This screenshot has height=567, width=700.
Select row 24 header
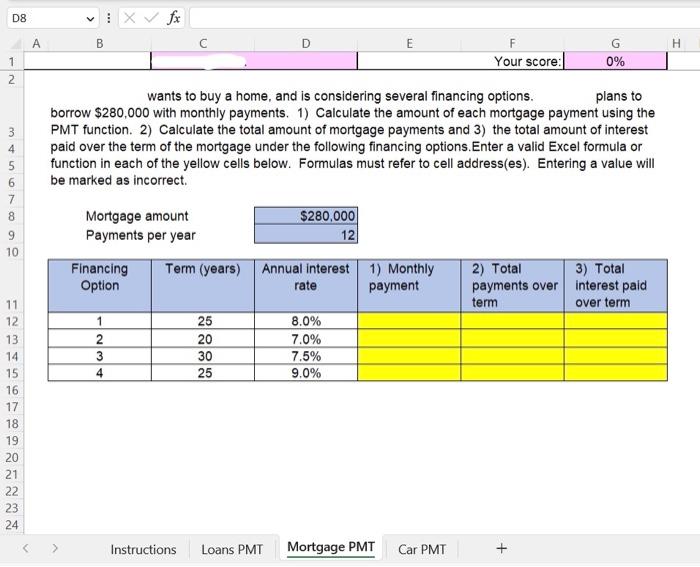12,525
